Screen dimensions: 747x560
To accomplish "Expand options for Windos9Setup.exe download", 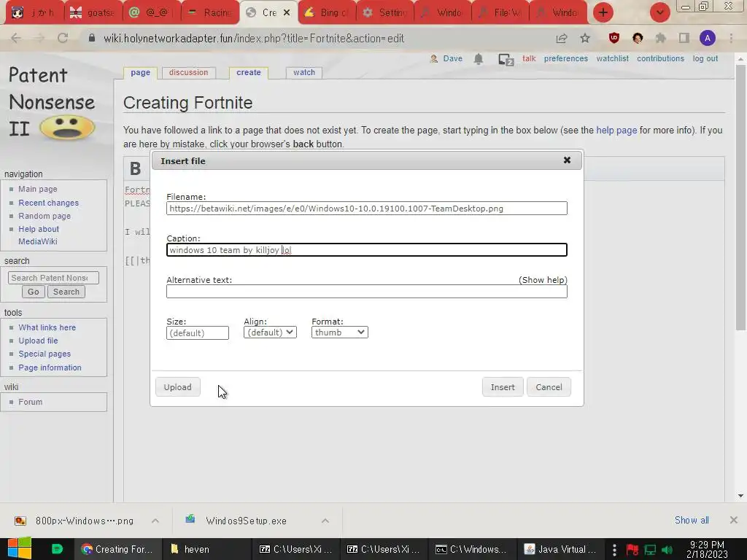I will pyautogui.click(x=325, y=521).
